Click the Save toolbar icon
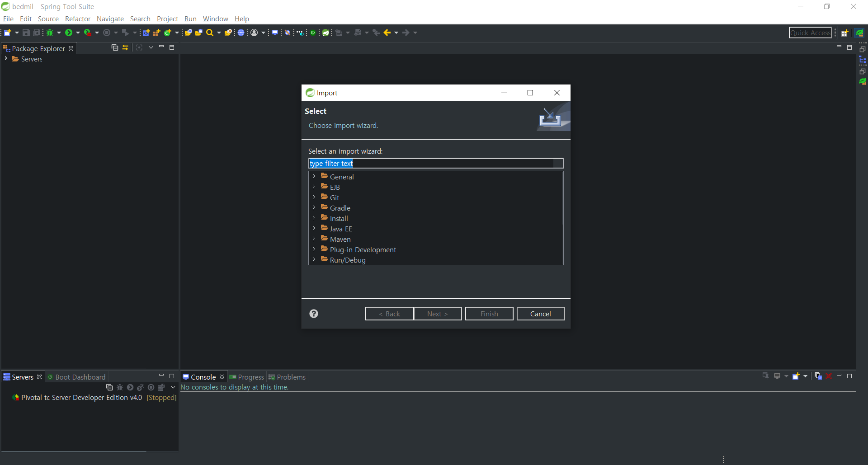 pyautogui.click(x=26, y=33)
